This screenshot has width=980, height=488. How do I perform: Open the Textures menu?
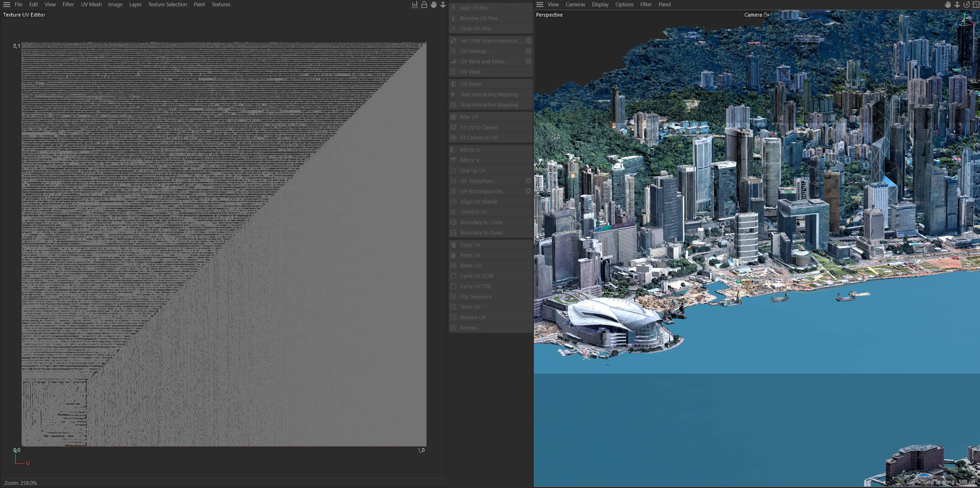[x=221, y=5]
